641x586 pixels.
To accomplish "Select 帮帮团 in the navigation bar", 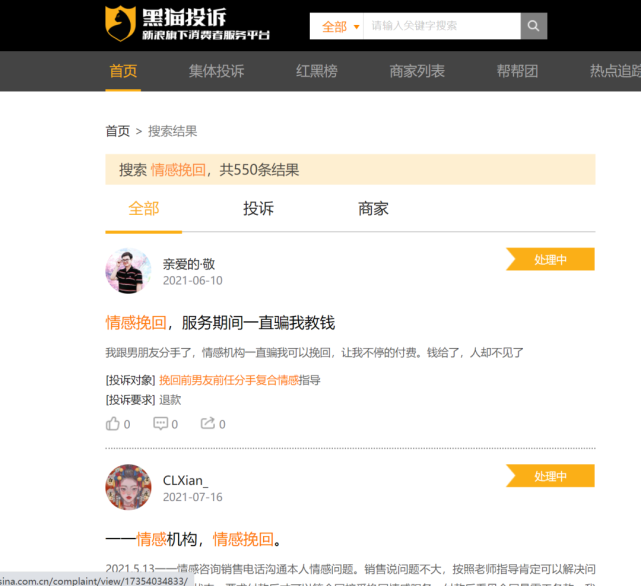I will click(x=517, y=71).
